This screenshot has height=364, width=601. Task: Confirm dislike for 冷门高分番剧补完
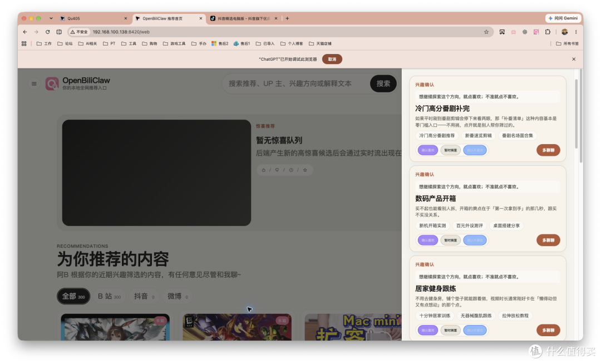(475, 150)
